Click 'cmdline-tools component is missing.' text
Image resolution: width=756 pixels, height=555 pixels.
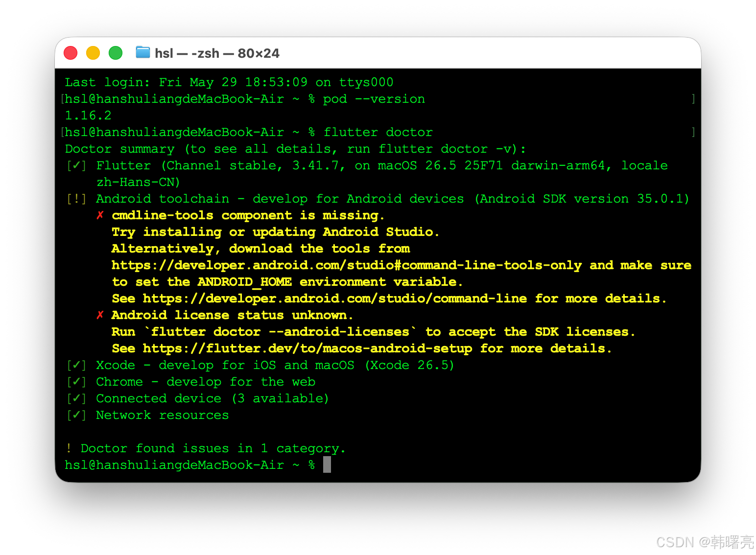pyautogui.click(x=248, y=215)
